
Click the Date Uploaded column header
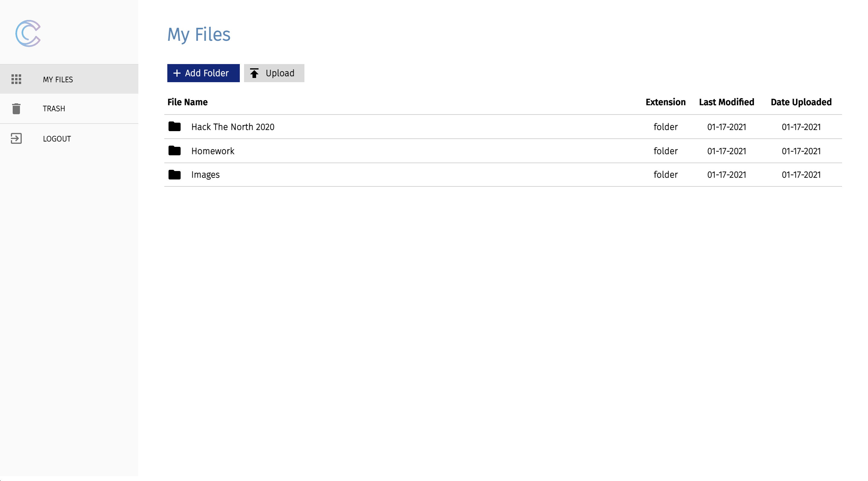point(801,102)
